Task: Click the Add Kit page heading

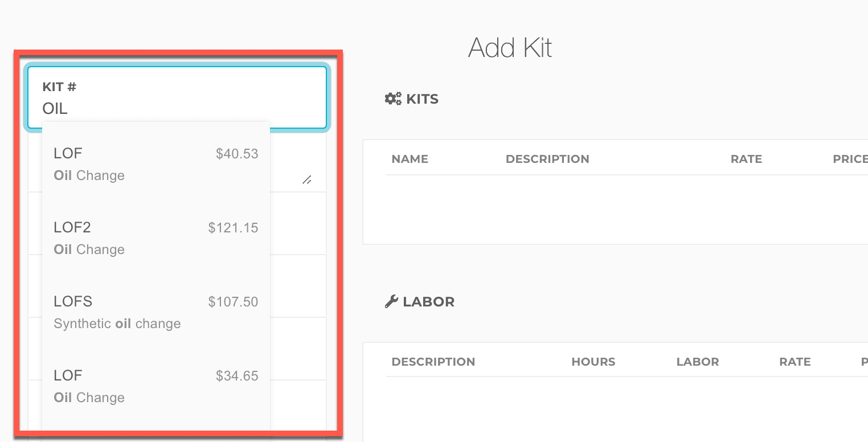Action: tap(510, 48)
